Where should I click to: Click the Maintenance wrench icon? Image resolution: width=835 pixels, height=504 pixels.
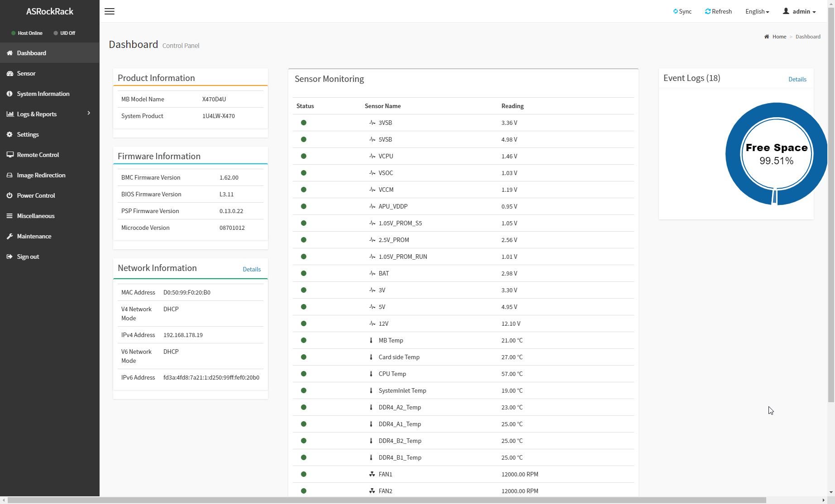point(10,236)
